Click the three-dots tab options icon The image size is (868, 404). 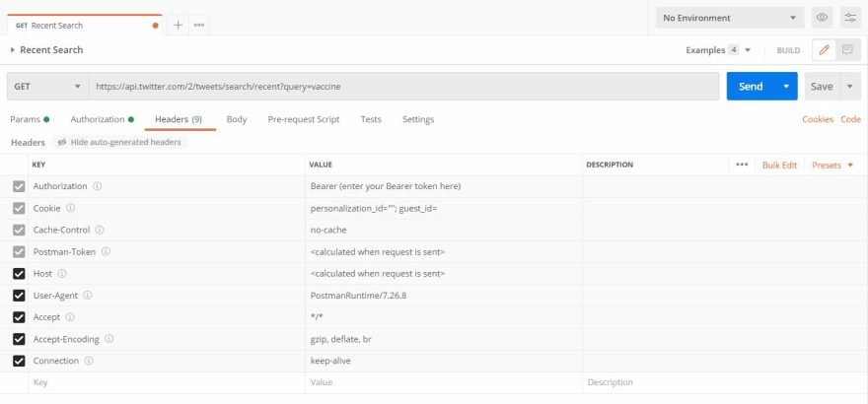[198, 25]
